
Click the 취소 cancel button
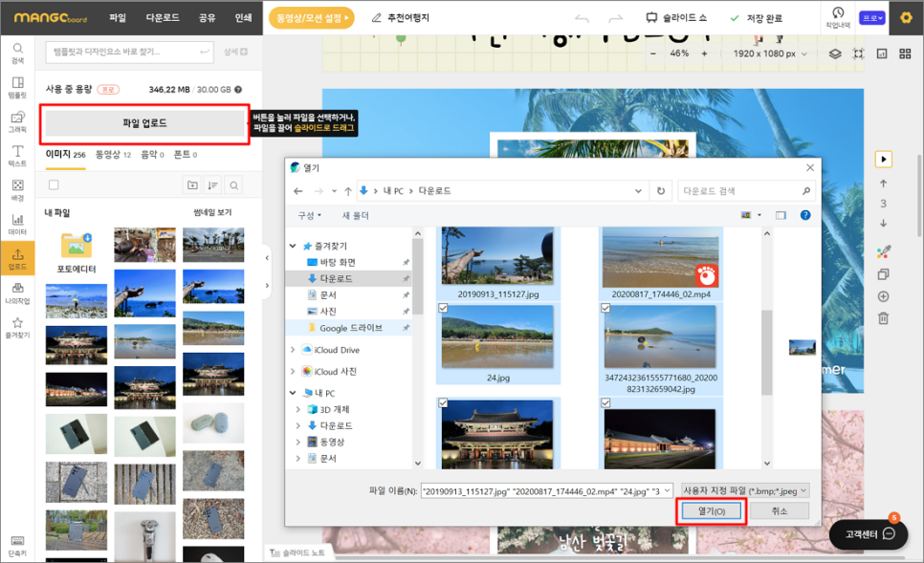tap(779, 511)
